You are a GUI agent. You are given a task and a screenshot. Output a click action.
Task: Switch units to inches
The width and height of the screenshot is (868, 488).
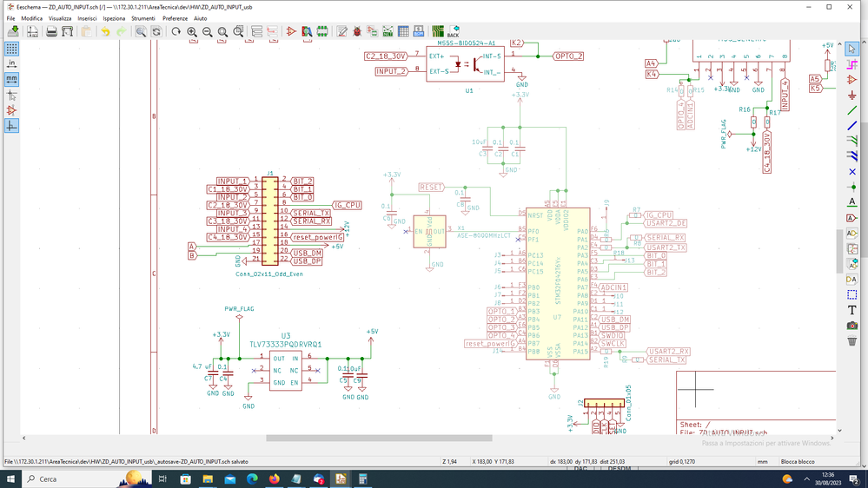tap(11, 64)
